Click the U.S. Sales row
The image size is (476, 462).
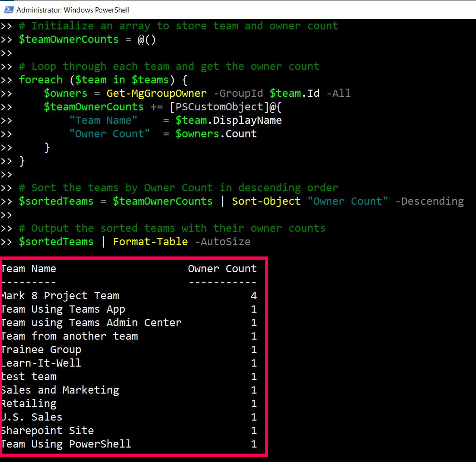[x=32, y=417]
